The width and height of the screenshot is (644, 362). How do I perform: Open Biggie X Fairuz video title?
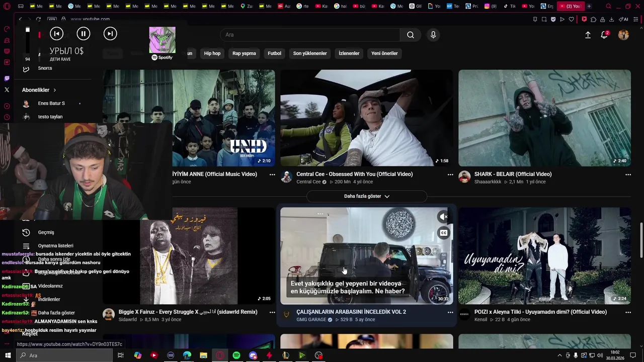tap(188, 312)
